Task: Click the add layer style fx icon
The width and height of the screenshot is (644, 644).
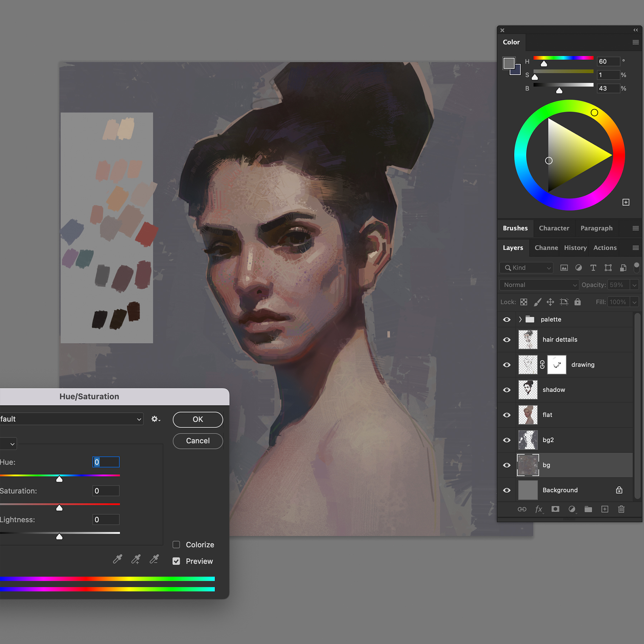Action: pyautogui.click(x=539, y=509)
